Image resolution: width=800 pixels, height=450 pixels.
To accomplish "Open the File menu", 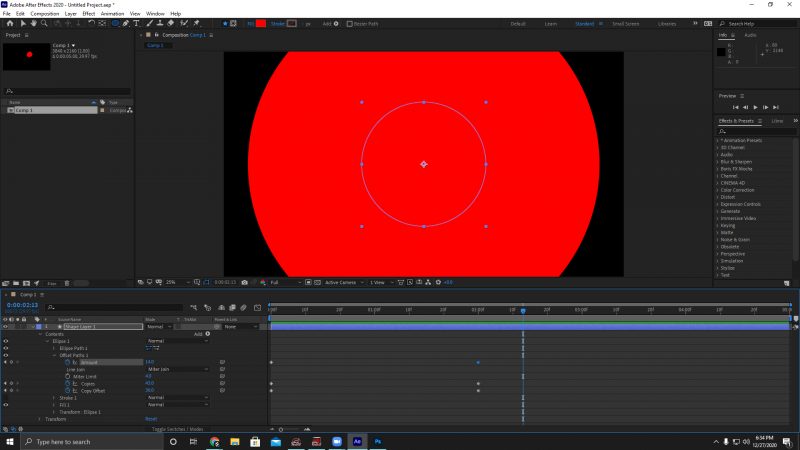I will [x=7, y=14].
